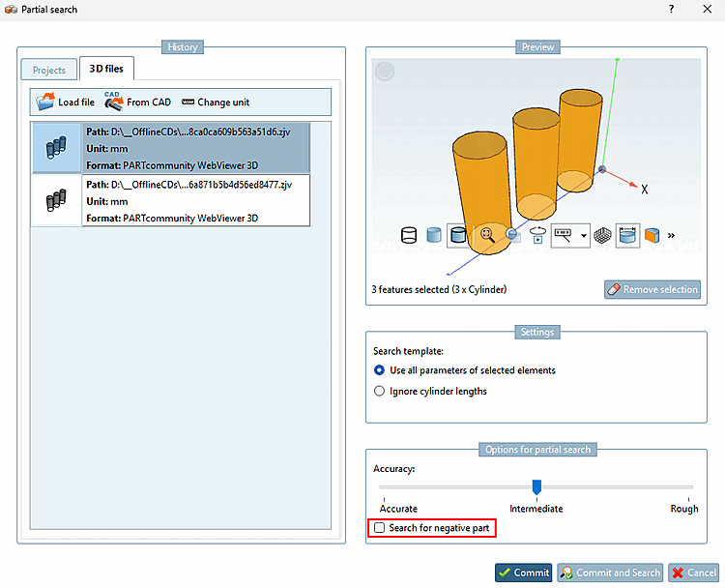Click the red X axis label in the preview
This screenshot has width=725, height=588.
(x=644, y=190)
